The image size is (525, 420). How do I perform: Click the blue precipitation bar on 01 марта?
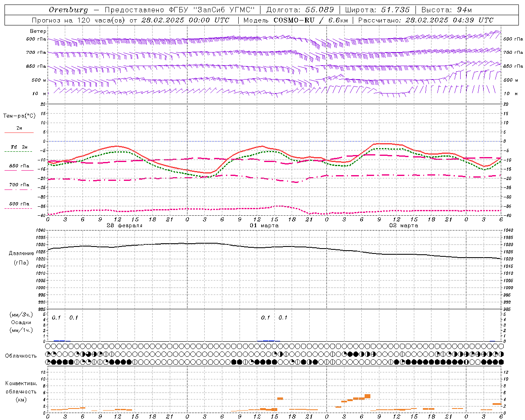tap(269, 340)
